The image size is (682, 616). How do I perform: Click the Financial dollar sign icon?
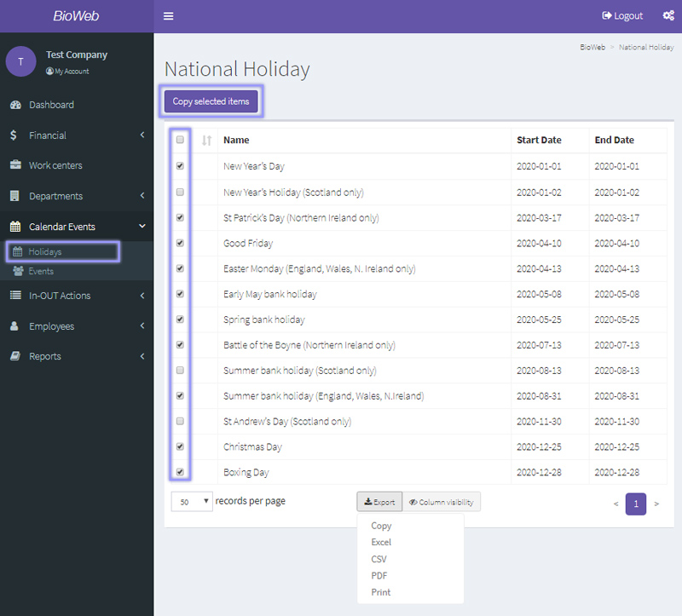(14, 135)
